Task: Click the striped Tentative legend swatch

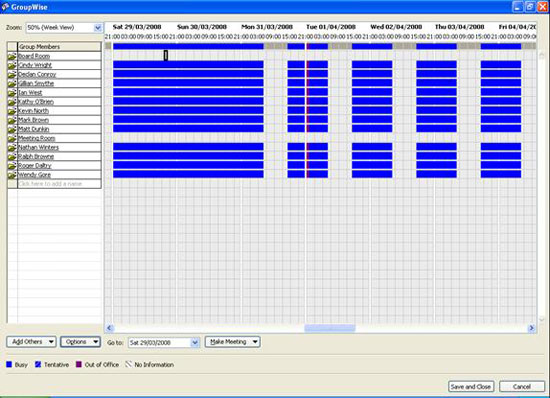Action: [38, 365]
